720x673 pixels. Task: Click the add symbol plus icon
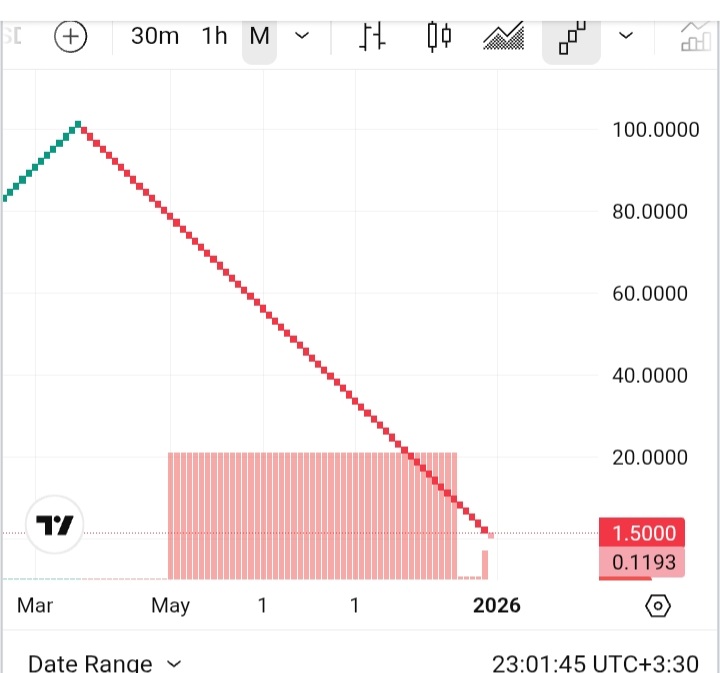[x=72, y=37]
